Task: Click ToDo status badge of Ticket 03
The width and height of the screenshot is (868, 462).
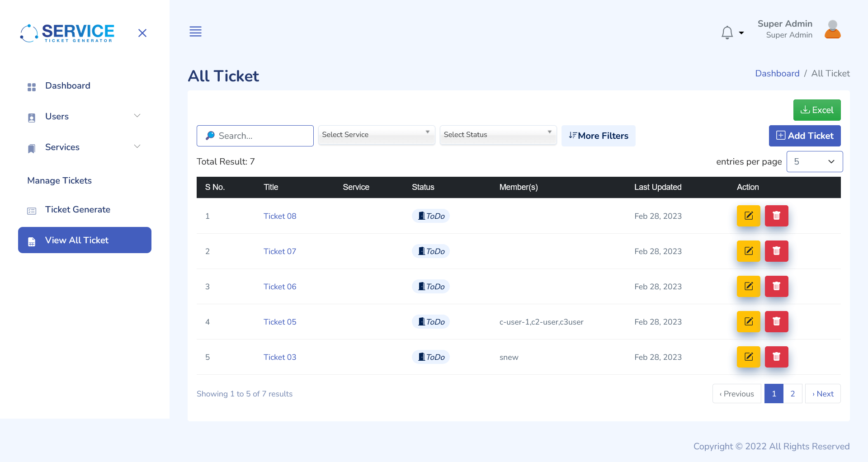Action: (x=431, y=357)
